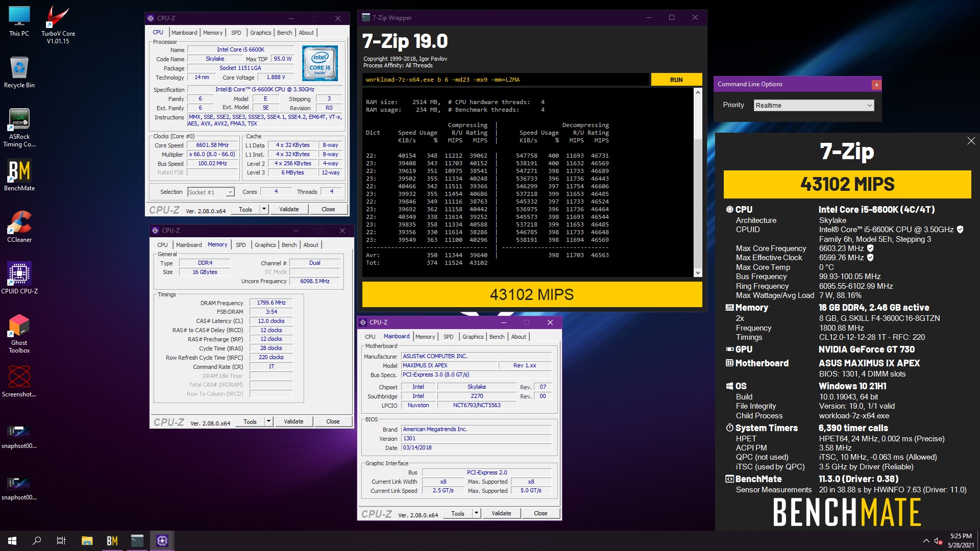Open Bench tab in top CPU-Z window
This screenshot has height=551, width=980.
(x=285, y=33)
